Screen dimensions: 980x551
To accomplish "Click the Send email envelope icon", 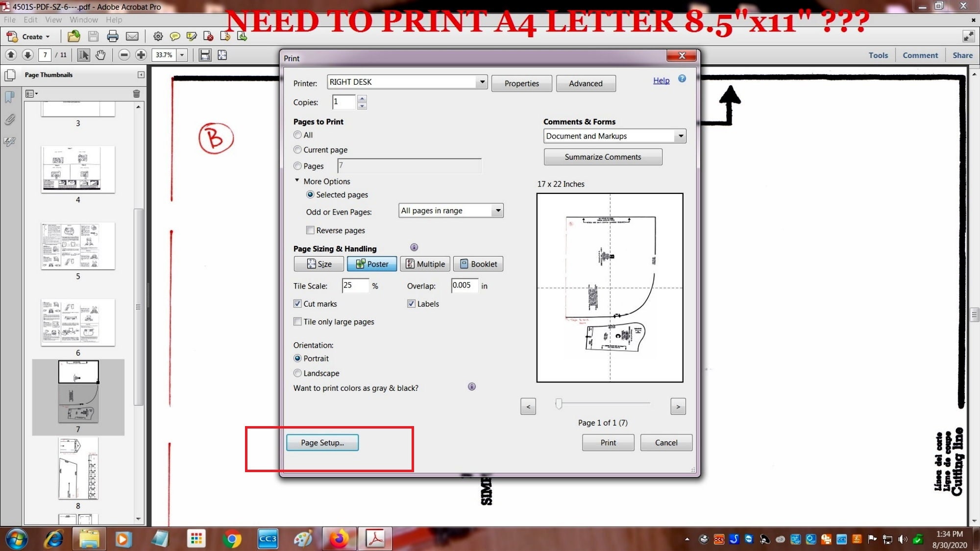I will (x=132, y=36).
